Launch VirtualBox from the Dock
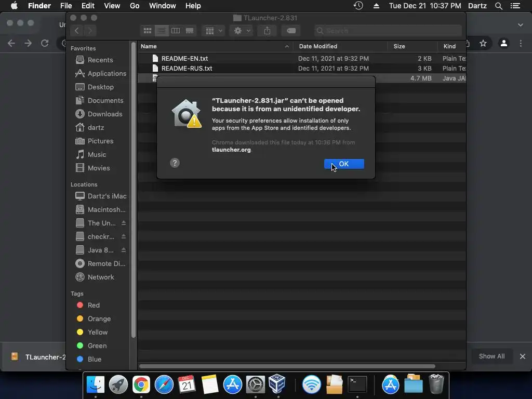 [x=277, y=384]
